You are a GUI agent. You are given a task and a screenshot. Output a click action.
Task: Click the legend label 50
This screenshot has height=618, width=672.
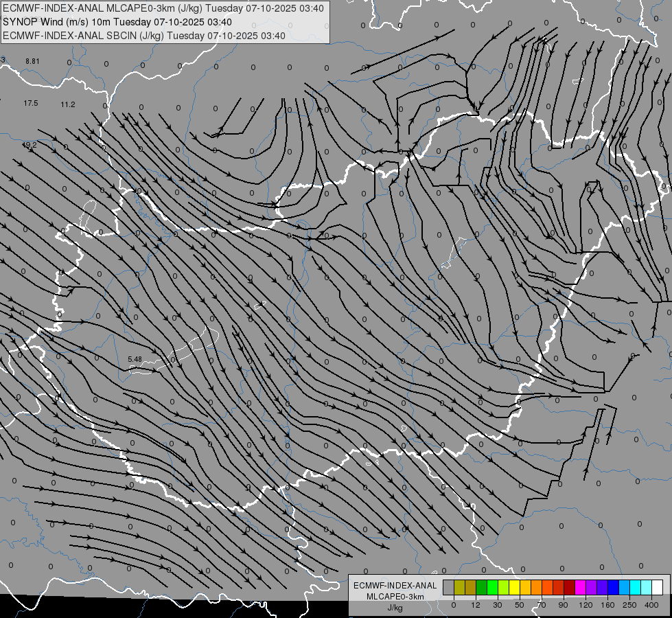point(520,605)
